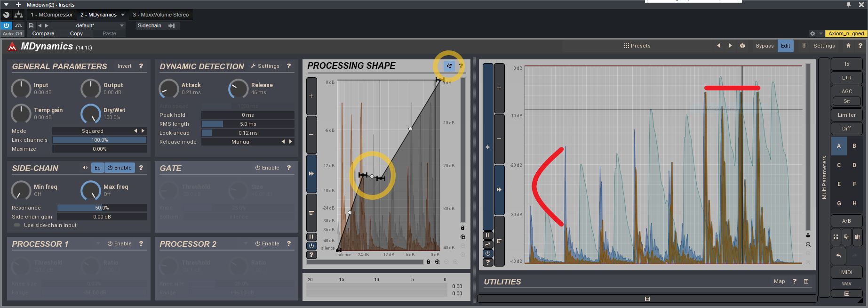Screen dimensions: 868x308
Task: Select preset slot B
Action: pyautogui.click(x=854, y=146)
